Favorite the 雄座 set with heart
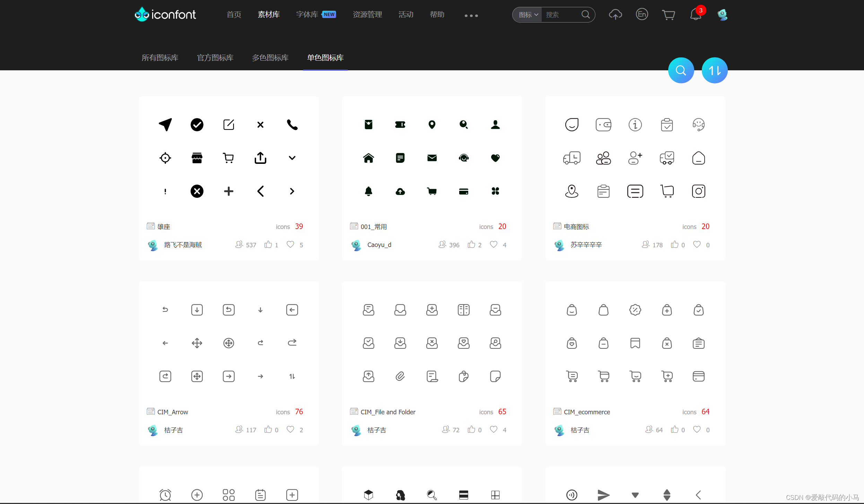This screenshot has height=504, width=864. [290, 244]
